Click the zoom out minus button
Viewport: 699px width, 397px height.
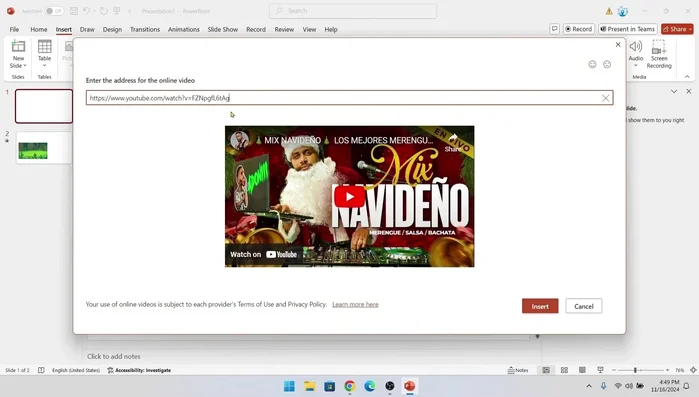(614, 370)
